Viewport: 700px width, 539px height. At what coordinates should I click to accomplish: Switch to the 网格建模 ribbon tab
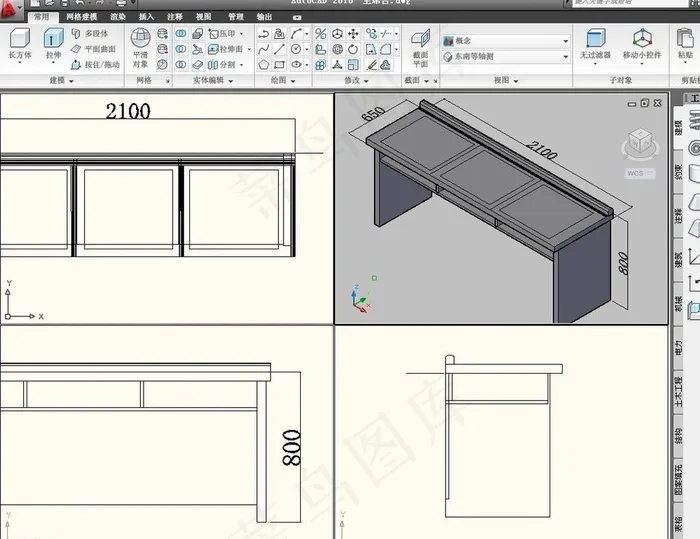(x=82, y=17)
